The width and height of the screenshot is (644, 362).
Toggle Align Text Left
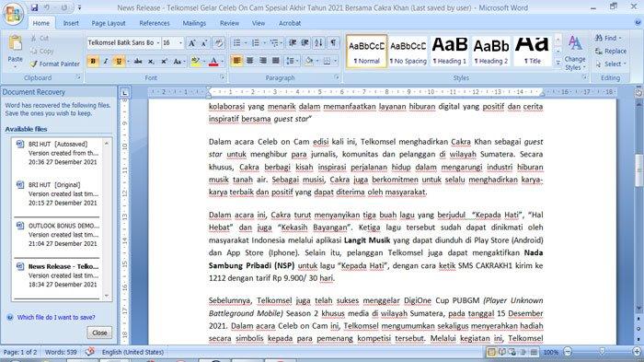pos(236,62)
